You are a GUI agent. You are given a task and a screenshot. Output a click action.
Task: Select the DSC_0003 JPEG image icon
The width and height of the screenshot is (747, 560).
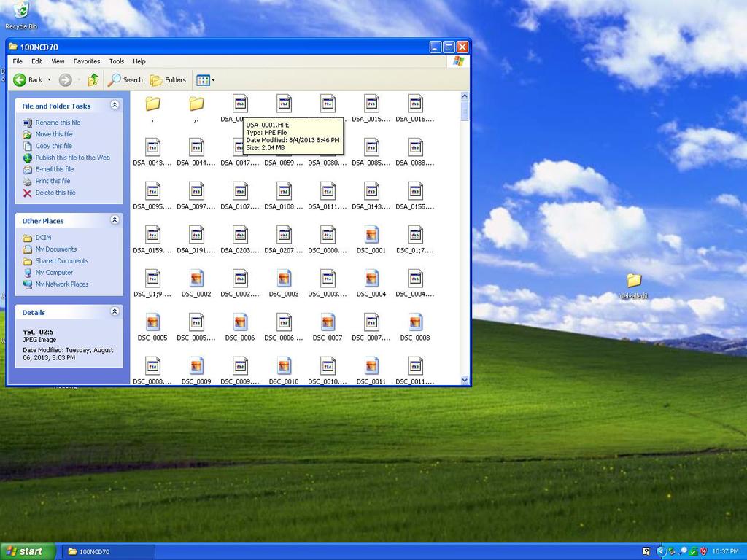point(284,279)
